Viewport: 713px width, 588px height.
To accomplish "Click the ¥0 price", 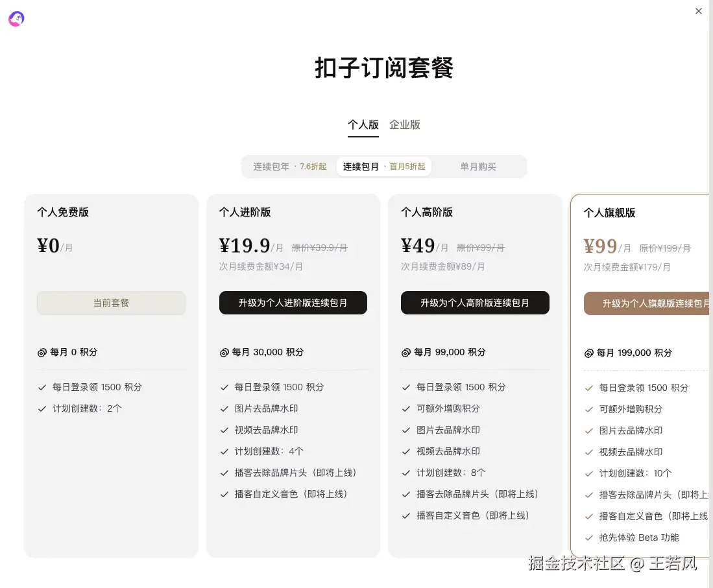I will pyautogui.click(x=49, y=246).
